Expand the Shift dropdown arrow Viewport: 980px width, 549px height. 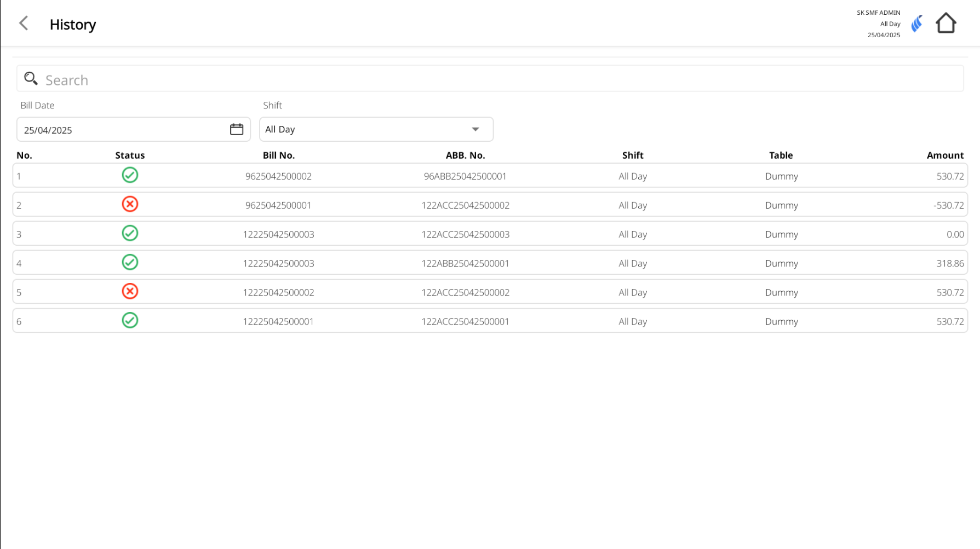475,130
